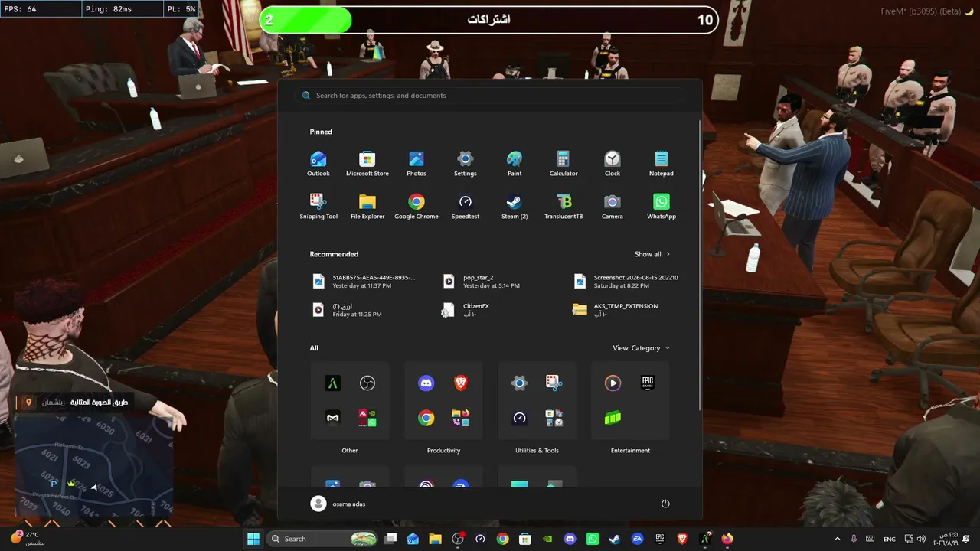The image size is (980, 551).
Task: Click Show all recommended items
Action: [x=652, y=254]
